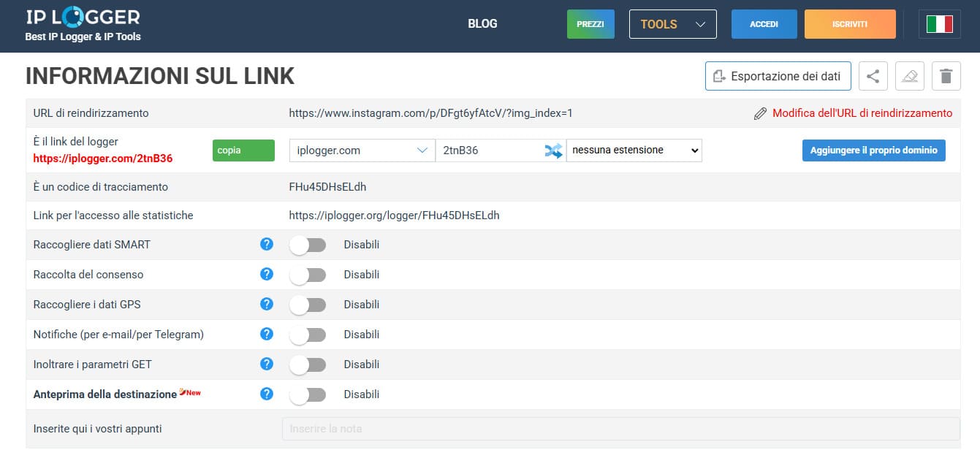Click the tracking code FHu45DHsELdh
The image size is (980, 450).
328,187
